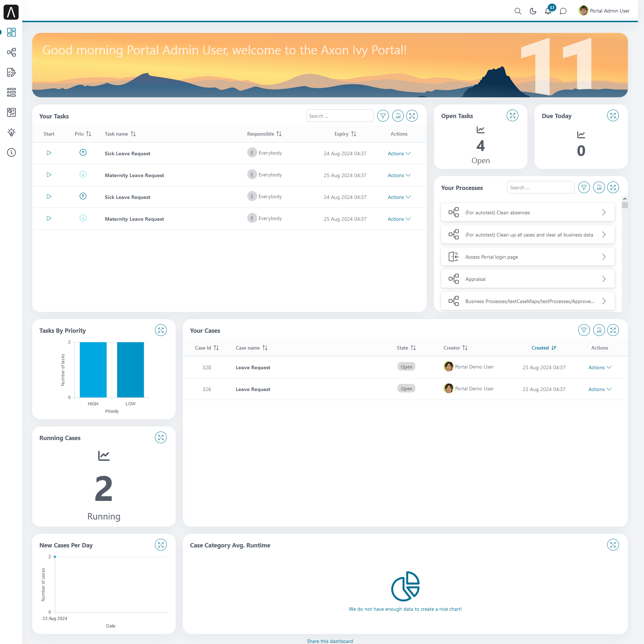Open the Cases list sidebar icon
The width and height of the screenshot is (644, 644).
pyautogui.click(x=11, y=92)
